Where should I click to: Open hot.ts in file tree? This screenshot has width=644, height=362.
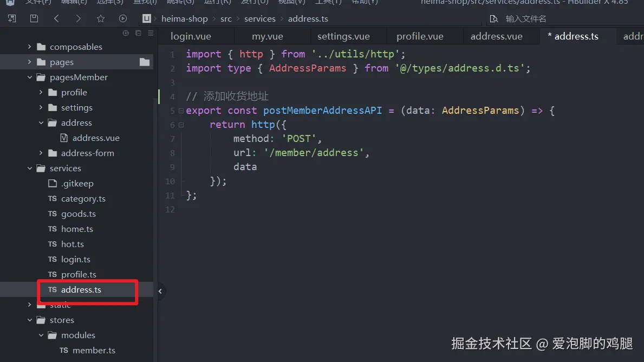72,244
